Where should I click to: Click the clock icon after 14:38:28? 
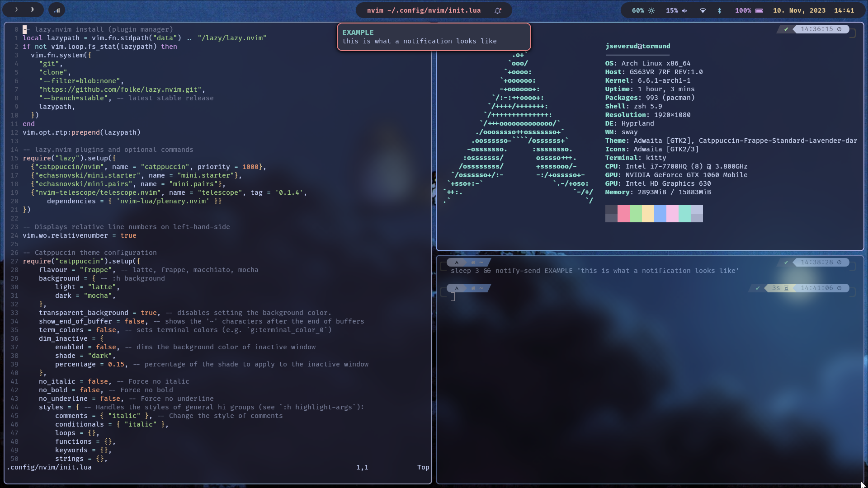tap(840, 263)
